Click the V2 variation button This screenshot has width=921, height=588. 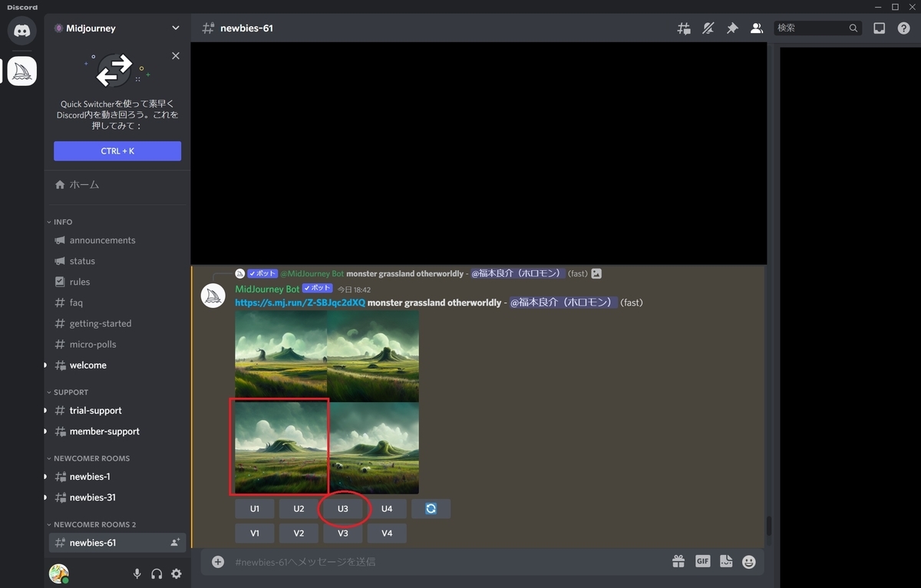[299, 533]
